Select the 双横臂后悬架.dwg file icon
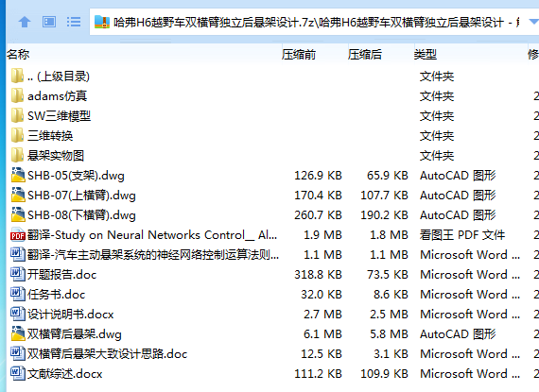The height and width of the screenshot is (392, 539). click(18, 334)
